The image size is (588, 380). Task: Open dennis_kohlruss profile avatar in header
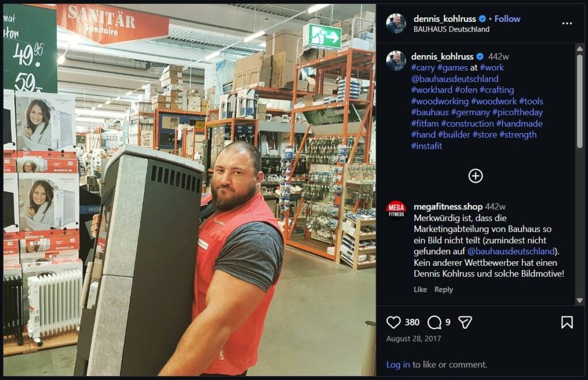point(396,23)
